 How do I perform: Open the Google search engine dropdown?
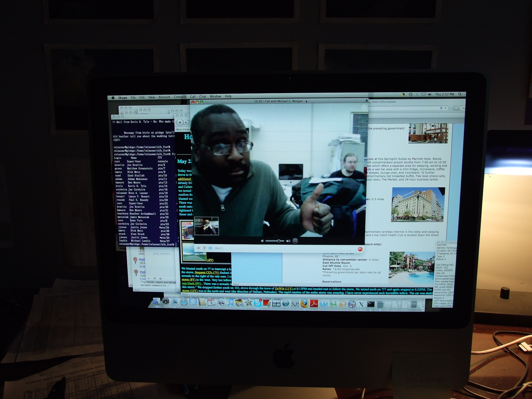[456, 108]
